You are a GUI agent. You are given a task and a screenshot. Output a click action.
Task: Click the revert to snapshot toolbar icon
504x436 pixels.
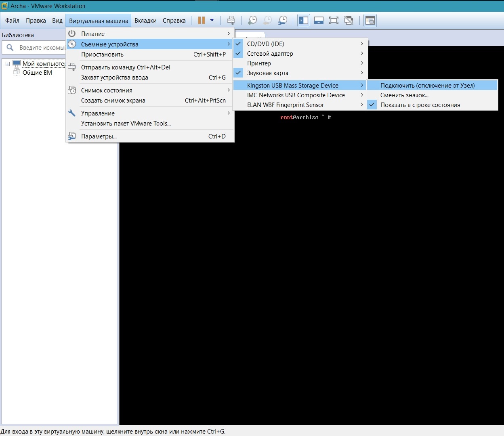pos(267,20)
